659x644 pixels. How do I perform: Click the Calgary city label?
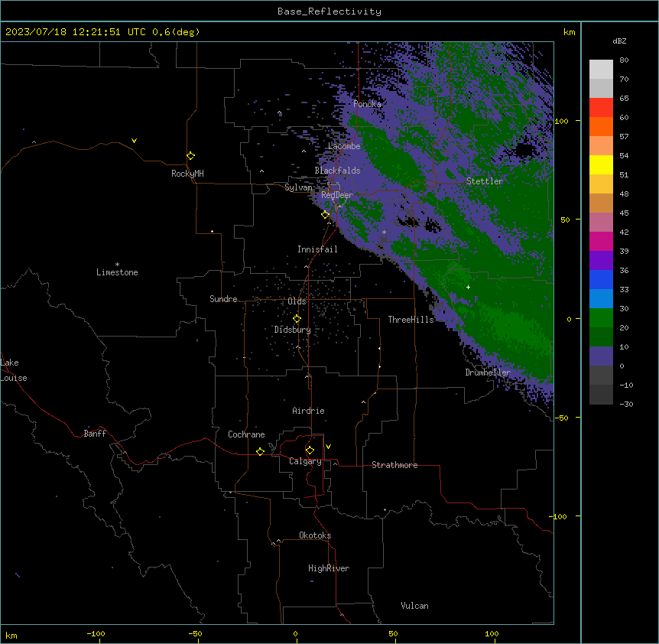(305, 461)
